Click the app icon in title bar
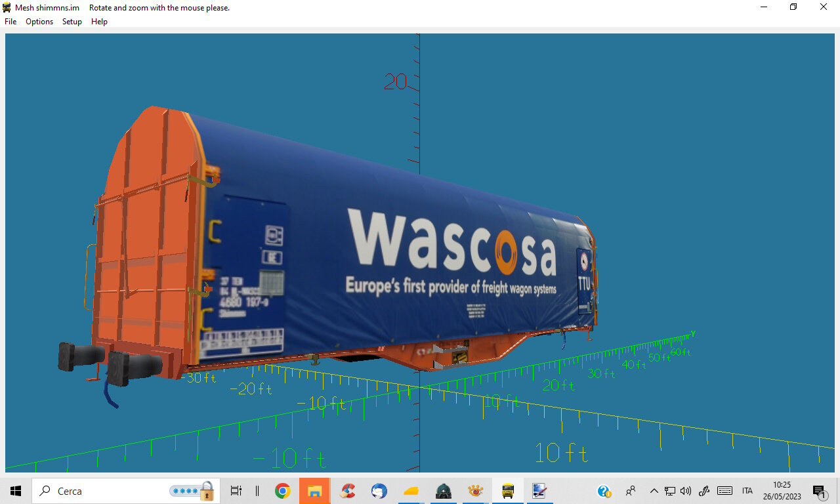The height and width of the screenshot is (504, 840). coord(7,8)
